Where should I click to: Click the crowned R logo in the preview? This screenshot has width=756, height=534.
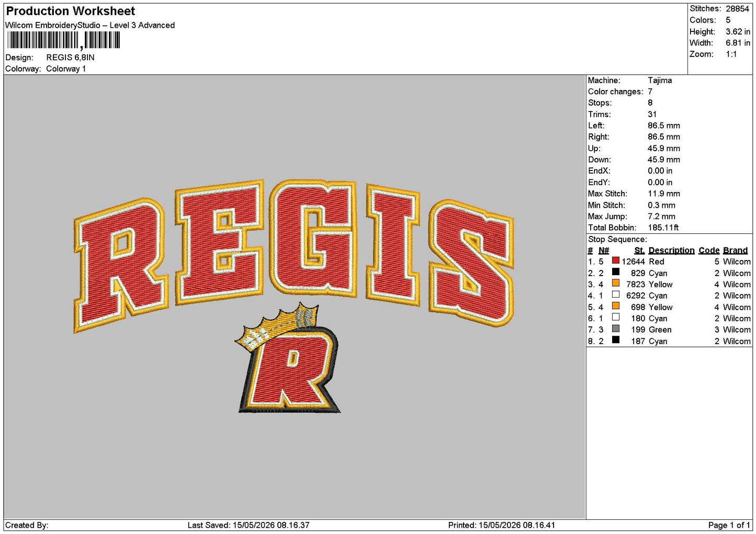tap(288, 358)
